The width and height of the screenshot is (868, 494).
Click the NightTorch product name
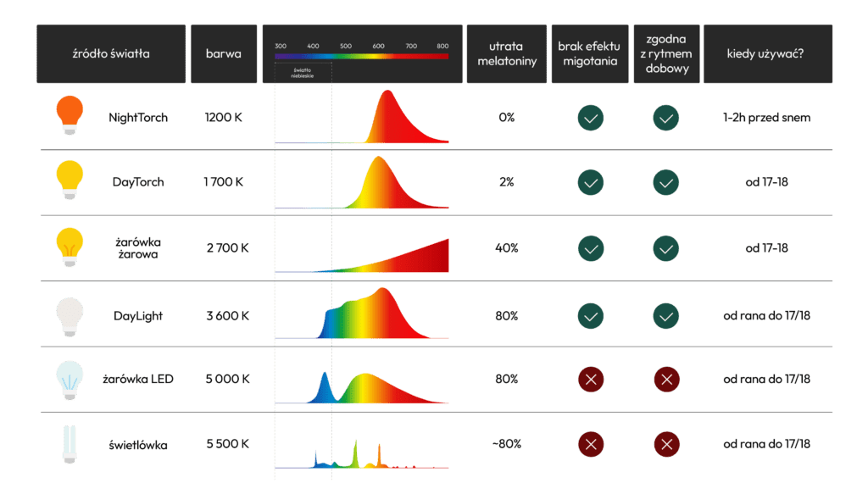(x=140, y=118)
